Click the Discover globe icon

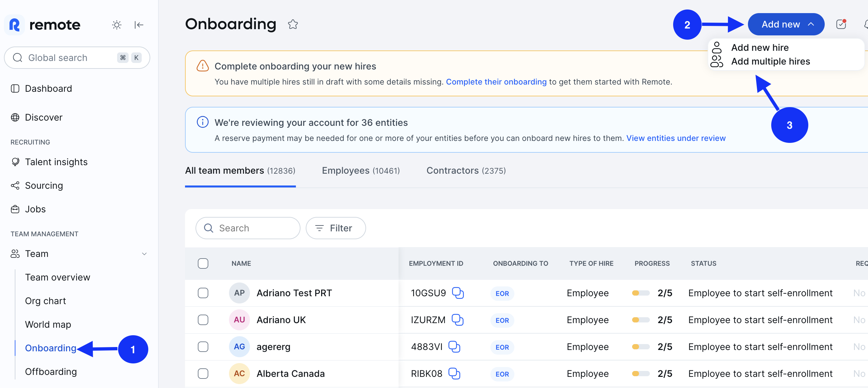[x=15, y=117]
